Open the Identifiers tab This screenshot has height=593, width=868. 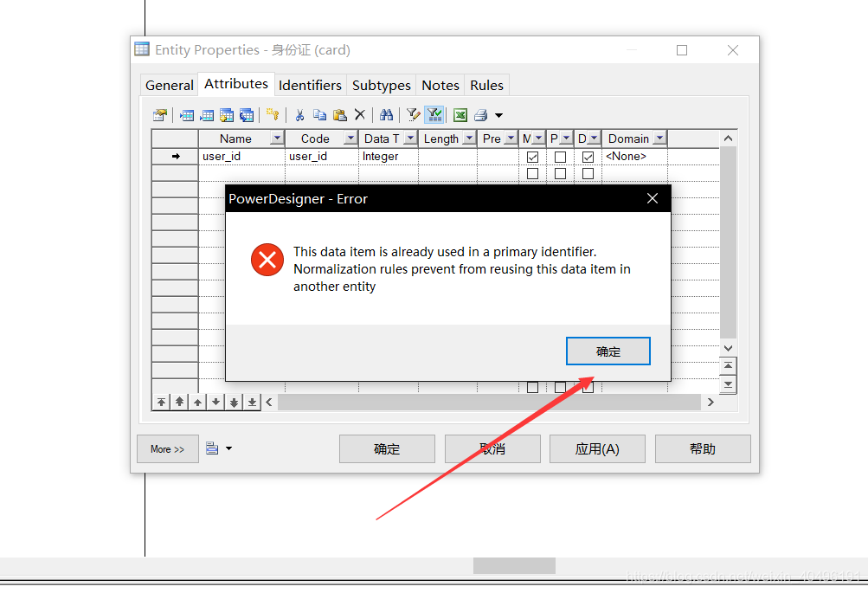310,85
